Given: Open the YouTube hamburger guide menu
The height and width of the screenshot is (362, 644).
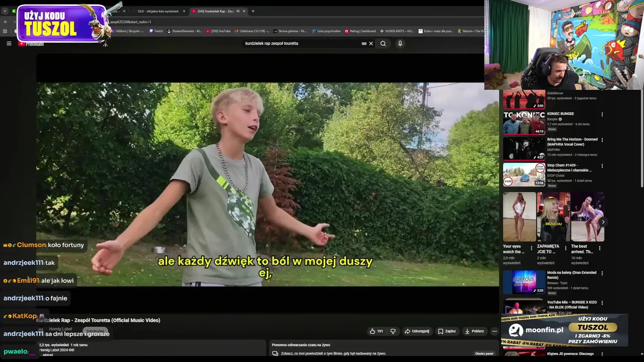Looking at the screenshot, I should point(9,44).
